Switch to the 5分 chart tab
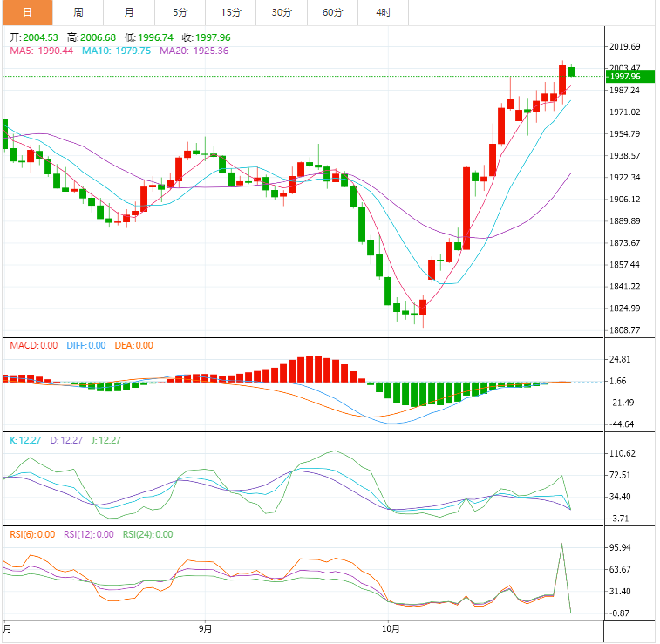Screen dimensions: 660x644 coord(180,12)
